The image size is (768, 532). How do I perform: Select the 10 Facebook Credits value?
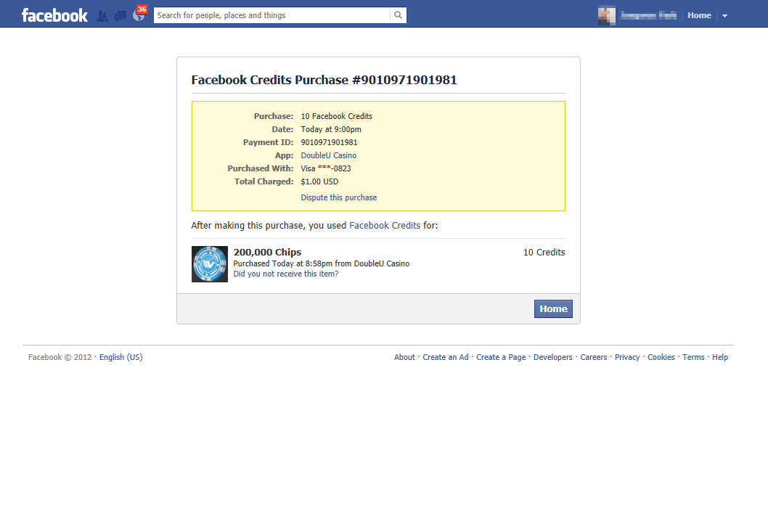(x=337, y=116)
